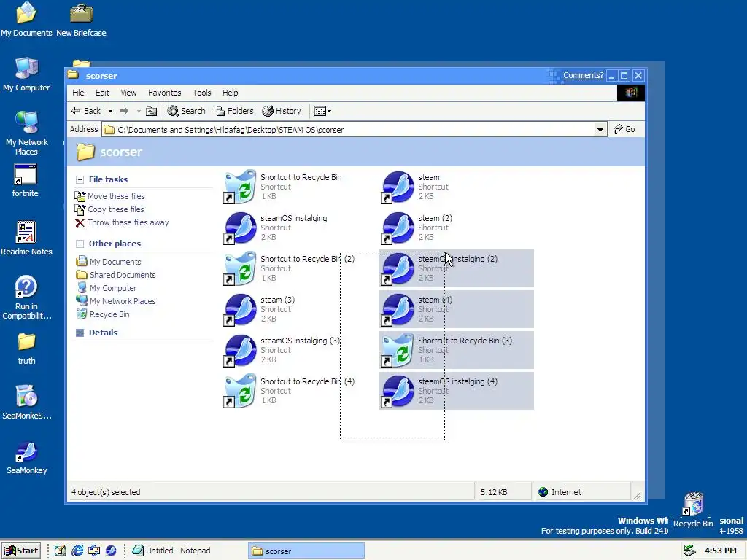Open the File menu
This screenshot has height=560, width=747.
pos(78,93)
